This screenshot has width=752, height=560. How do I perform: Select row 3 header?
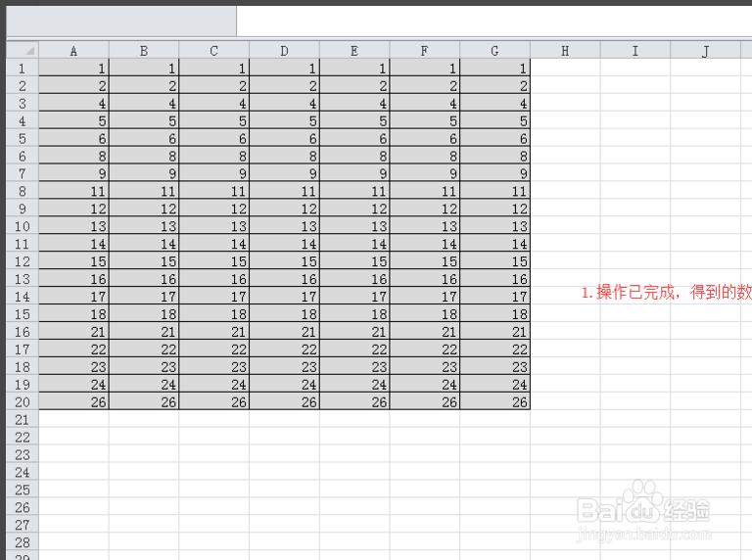tap(23, 103)
